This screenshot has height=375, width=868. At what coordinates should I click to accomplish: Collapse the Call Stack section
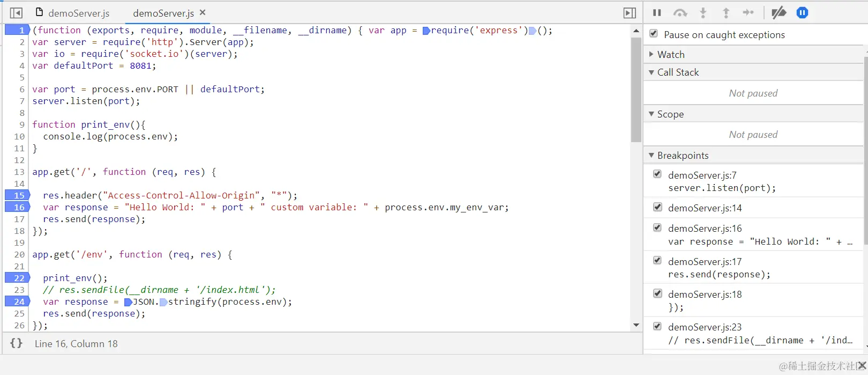click(652, 72)
